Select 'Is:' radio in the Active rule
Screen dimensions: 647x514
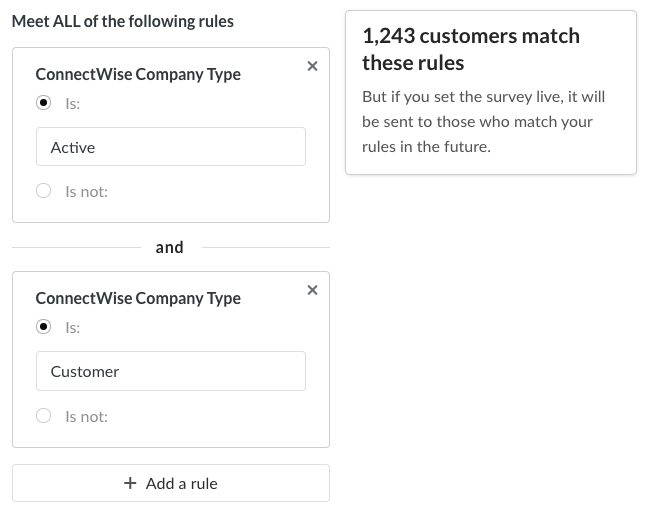[x=43, y=102]
